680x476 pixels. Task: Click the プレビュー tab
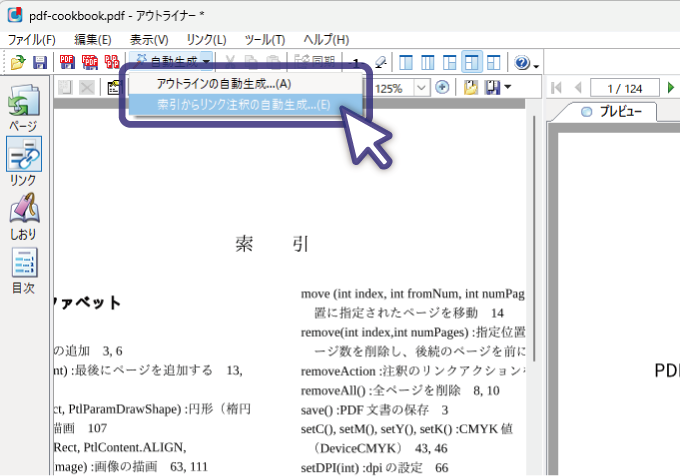point(612,112)
